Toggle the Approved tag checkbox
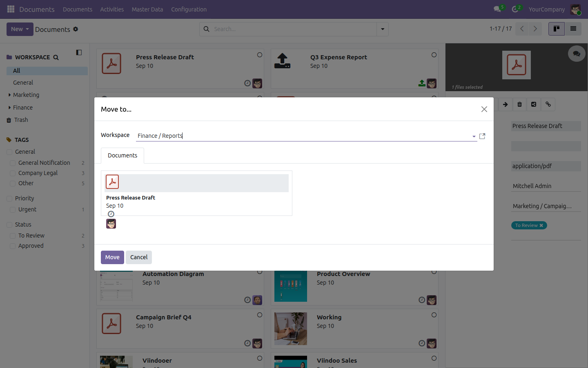Screen dimensions: 588x368 click(x=13, y=246)
